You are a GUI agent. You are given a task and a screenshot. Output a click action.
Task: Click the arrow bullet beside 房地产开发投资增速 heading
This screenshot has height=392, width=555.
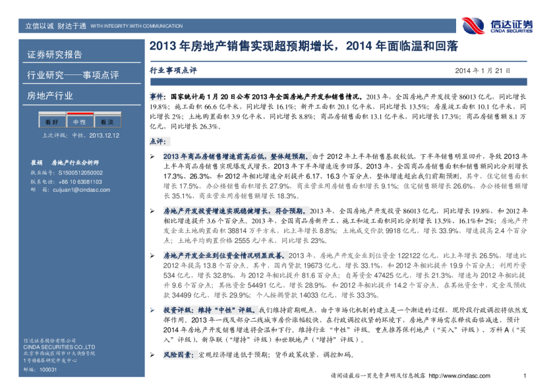pyautogui.click(x=153, y=211)
